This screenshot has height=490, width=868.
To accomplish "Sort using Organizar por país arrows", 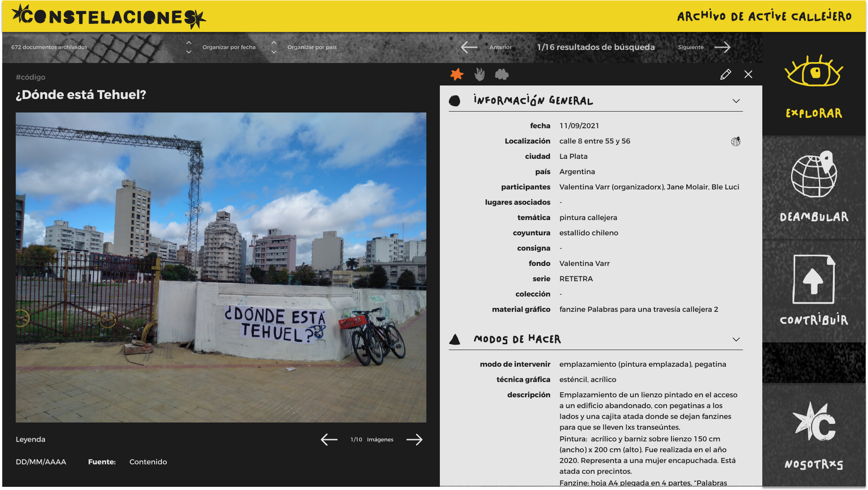I will pos(274,47).
